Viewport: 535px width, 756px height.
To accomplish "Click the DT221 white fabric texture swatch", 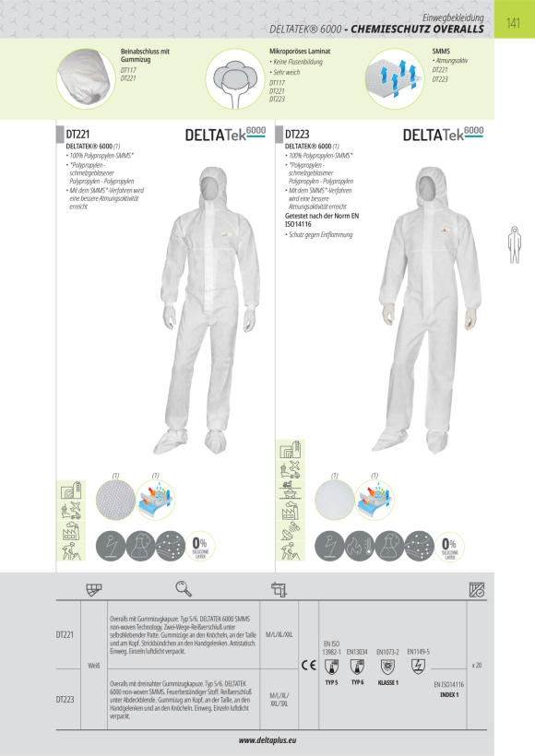I will [115, 500].
